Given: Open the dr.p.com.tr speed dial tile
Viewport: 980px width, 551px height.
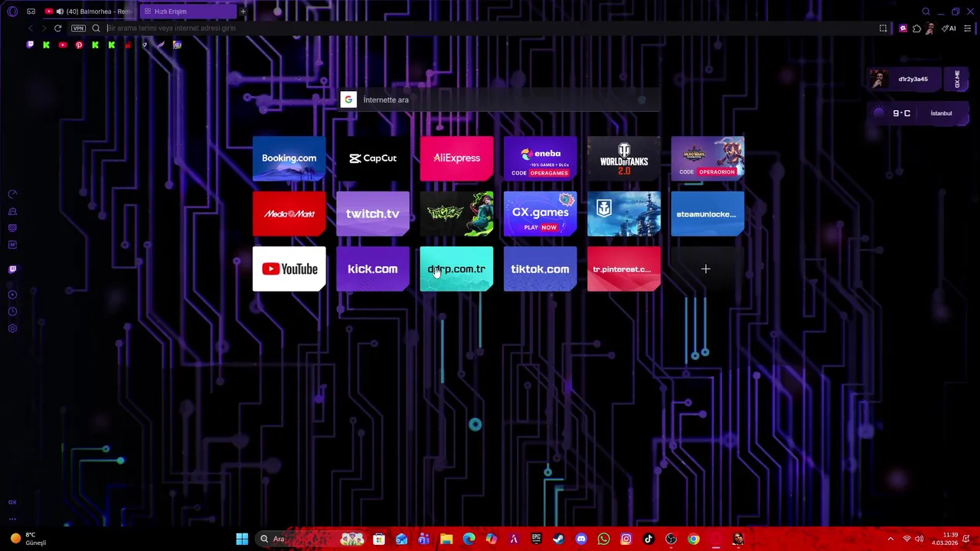Looking at the screenshot, I should click(x=456, y=269).
